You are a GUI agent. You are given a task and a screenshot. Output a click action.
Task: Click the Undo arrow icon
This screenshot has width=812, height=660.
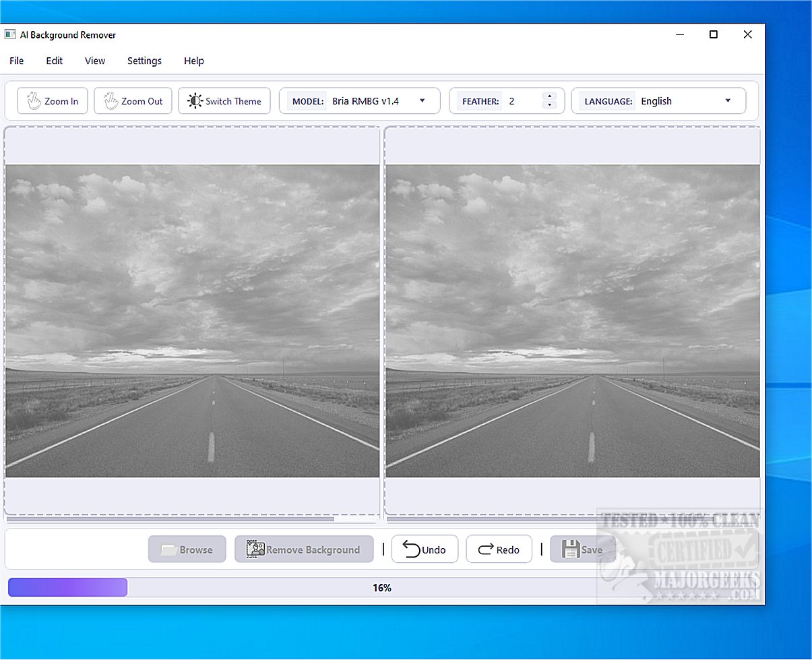412,549
